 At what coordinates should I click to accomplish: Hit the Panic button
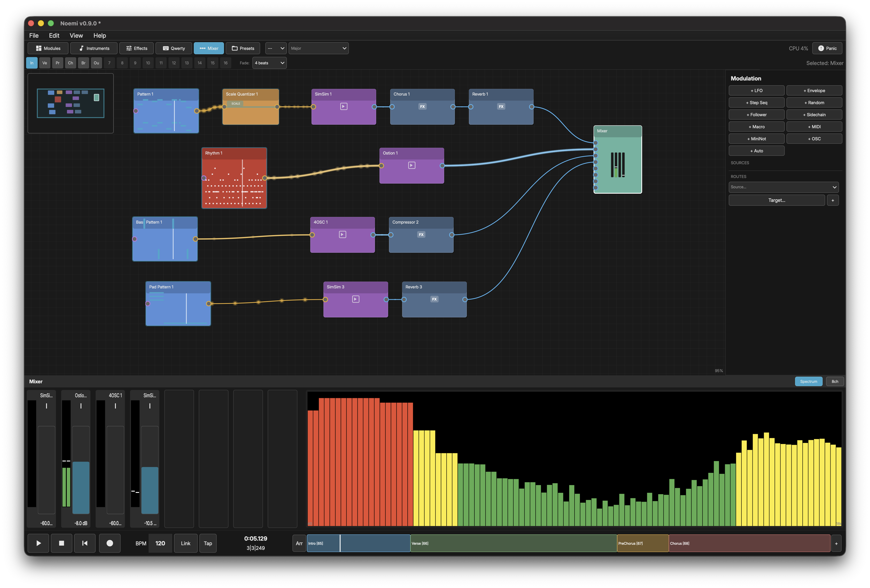(x=827, y=48)
